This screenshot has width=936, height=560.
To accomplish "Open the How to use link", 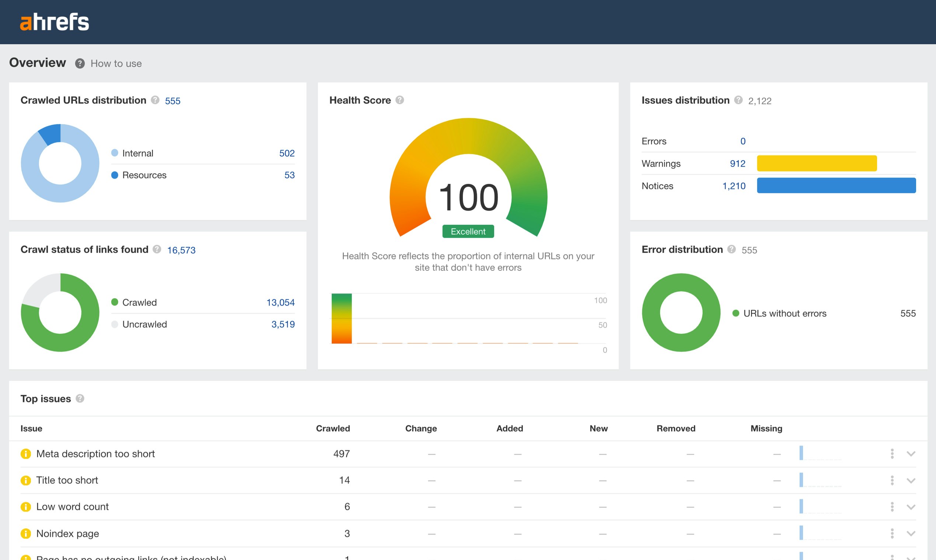I will pyautogui.click(x=116, y=63).
